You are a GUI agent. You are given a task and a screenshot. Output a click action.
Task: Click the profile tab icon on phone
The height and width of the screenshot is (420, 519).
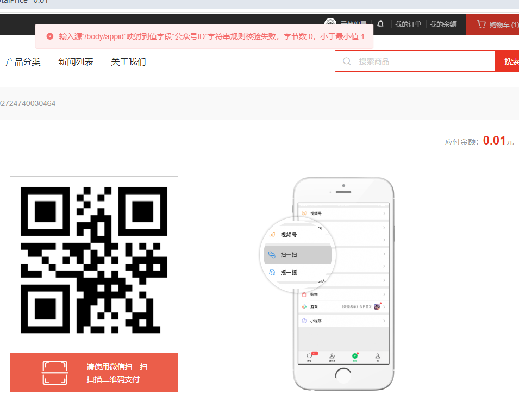click(377, 356)
